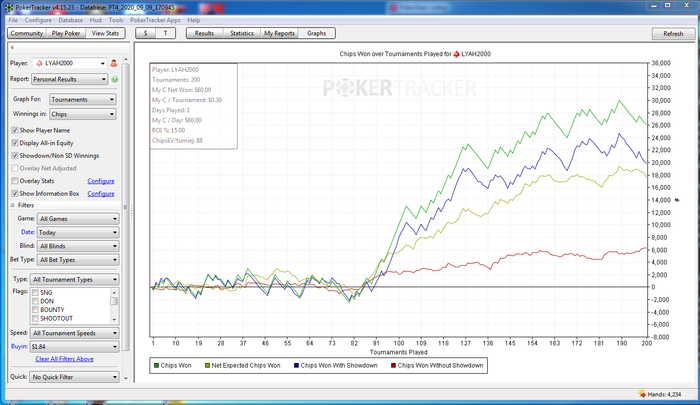Open the Quick filter dropdown

75,377
